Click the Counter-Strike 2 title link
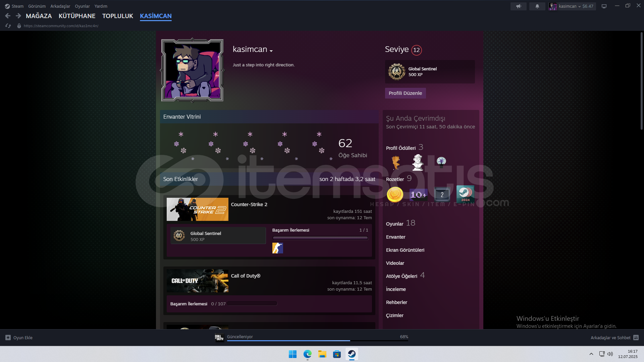Image resolution: width=644 pixels, height=362 pixels. point(249,204)
